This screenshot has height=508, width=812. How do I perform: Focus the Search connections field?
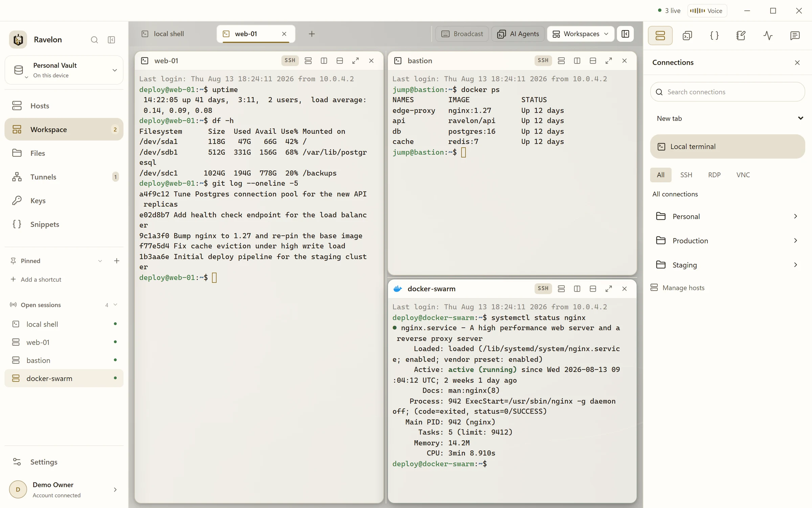point(727,92)
